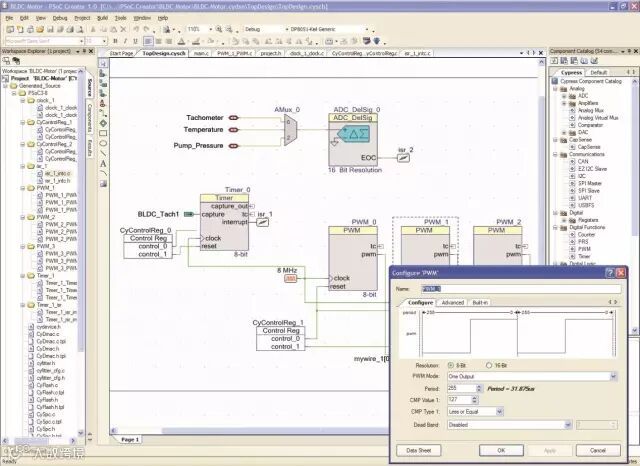Screen dimensions: 640x466
Task: Open the Built-in tab in PWM dialog
Action: pyautogui.click(x=480, y=303)
